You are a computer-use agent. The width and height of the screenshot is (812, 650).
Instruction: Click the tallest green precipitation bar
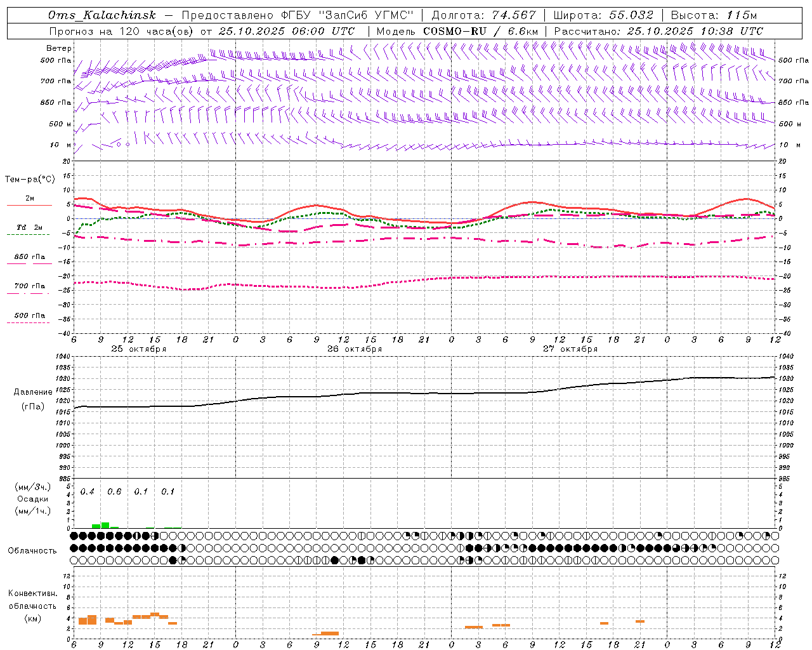[105, 525]
